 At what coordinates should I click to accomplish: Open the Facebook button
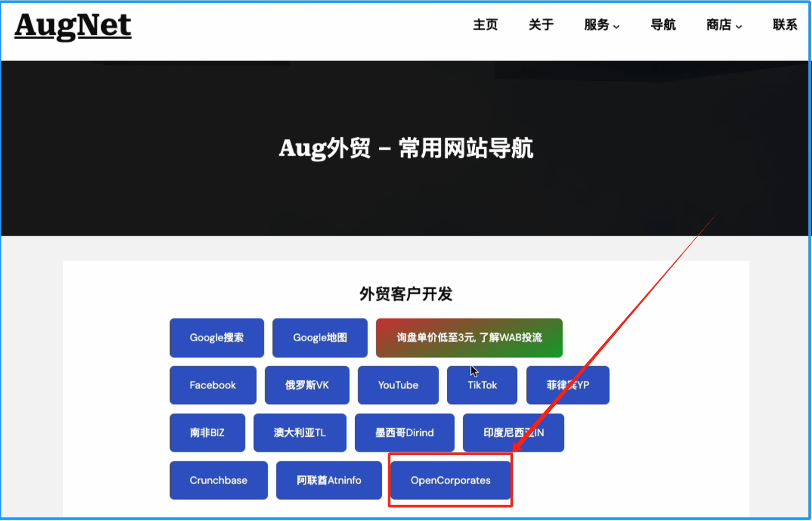(x=213, y=385)
